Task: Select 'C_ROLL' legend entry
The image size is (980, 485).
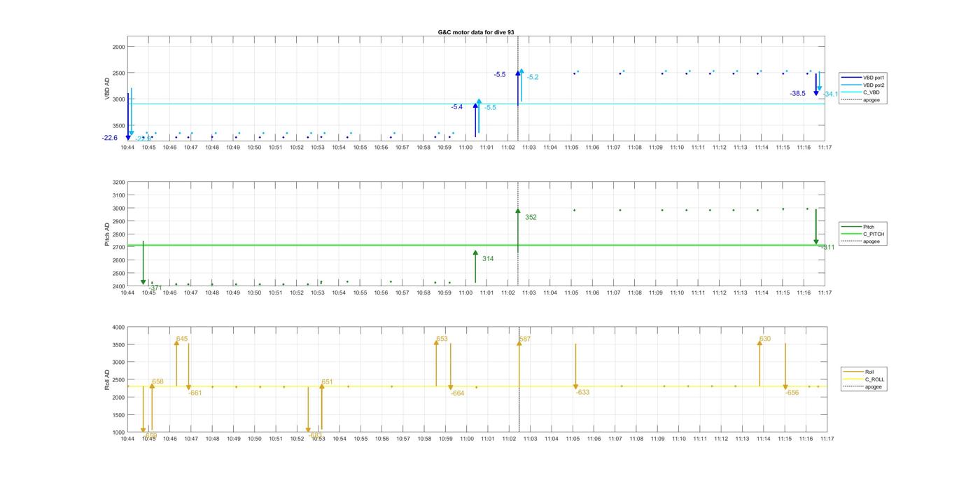Action: (864, 379)
